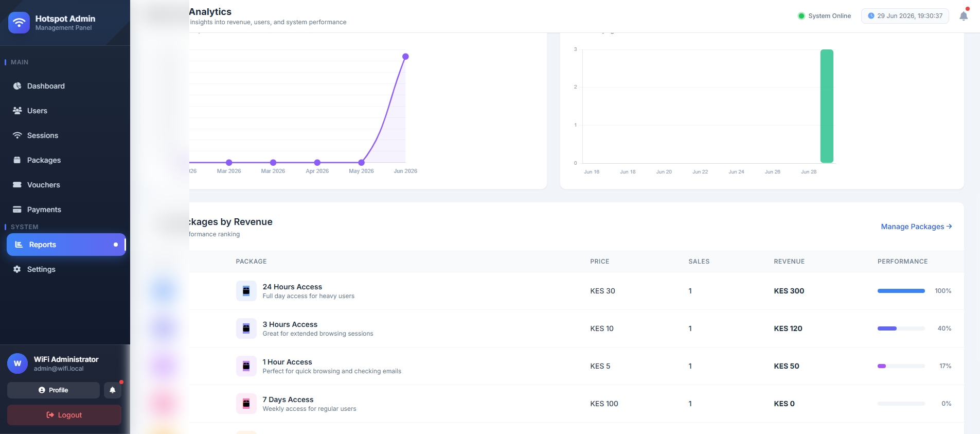Click the 1 Hour Access package icon
The width and height of the screenshot is (980, 434).
click(246, 366)
